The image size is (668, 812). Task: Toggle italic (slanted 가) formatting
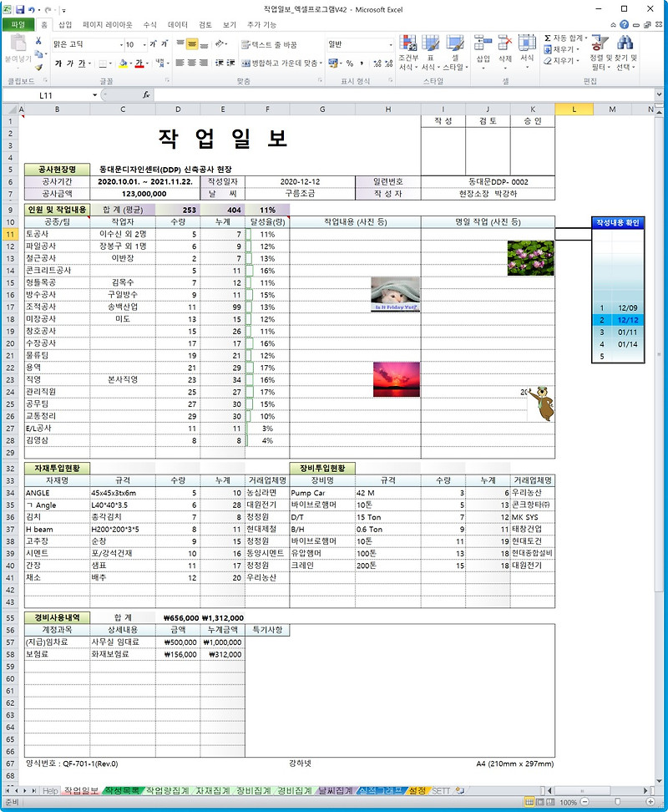70,63
